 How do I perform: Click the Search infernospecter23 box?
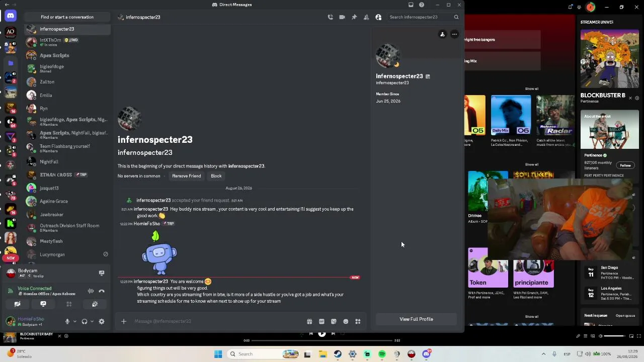tap(423, 17)
